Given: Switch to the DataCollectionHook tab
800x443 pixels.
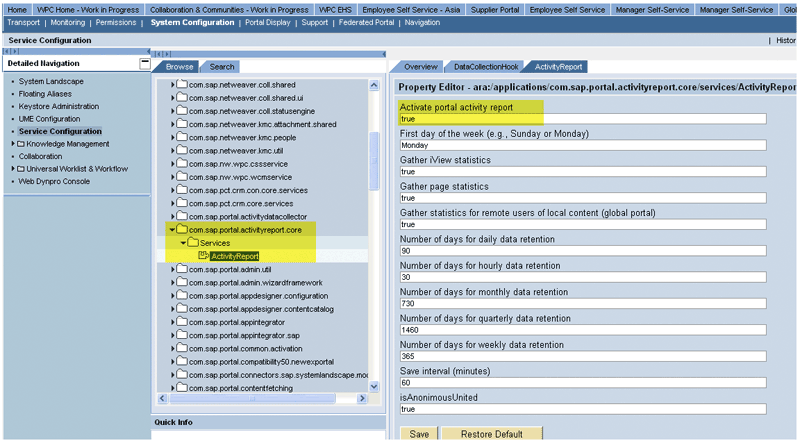Looking at the screenshot, I should (486, 67).
